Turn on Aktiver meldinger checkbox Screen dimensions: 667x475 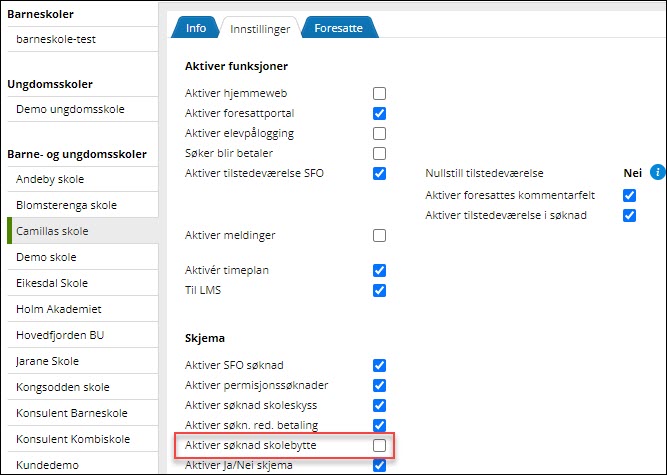(x=379, y=235)
